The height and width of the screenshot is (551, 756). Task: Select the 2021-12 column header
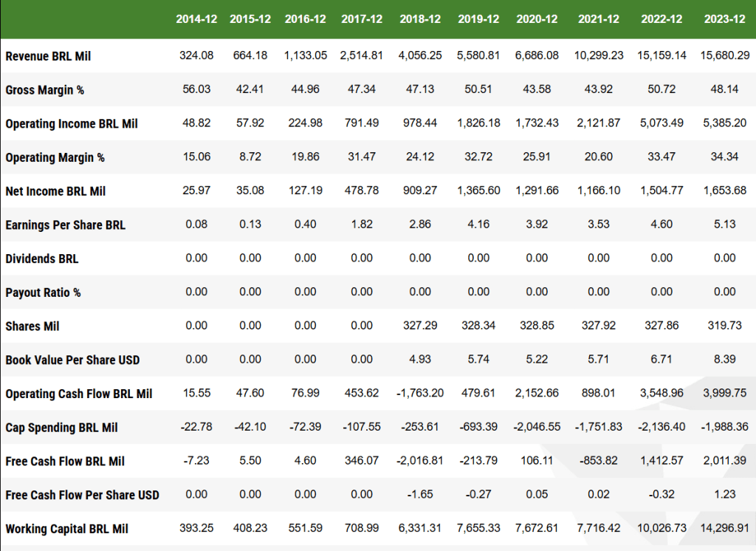pyautogui.click(x=599, y=19)
